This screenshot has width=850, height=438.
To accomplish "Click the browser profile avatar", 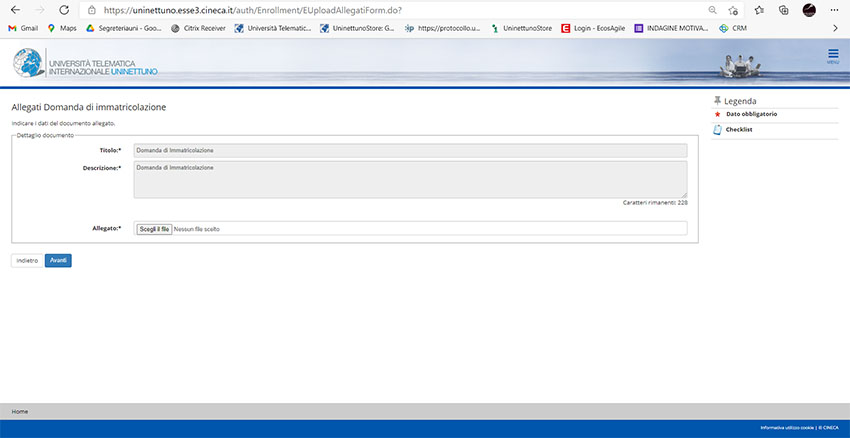I will (808, 10).
